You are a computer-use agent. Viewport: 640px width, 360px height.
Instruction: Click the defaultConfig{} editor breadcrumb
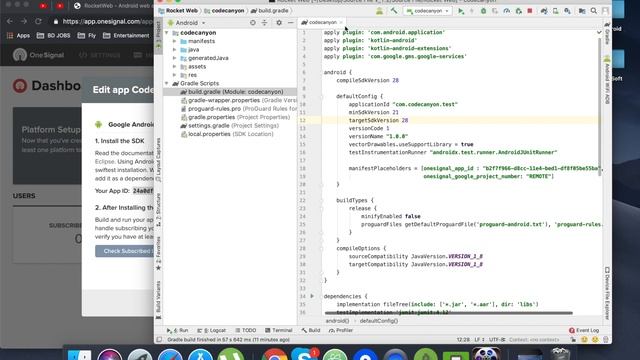[379, 321]
